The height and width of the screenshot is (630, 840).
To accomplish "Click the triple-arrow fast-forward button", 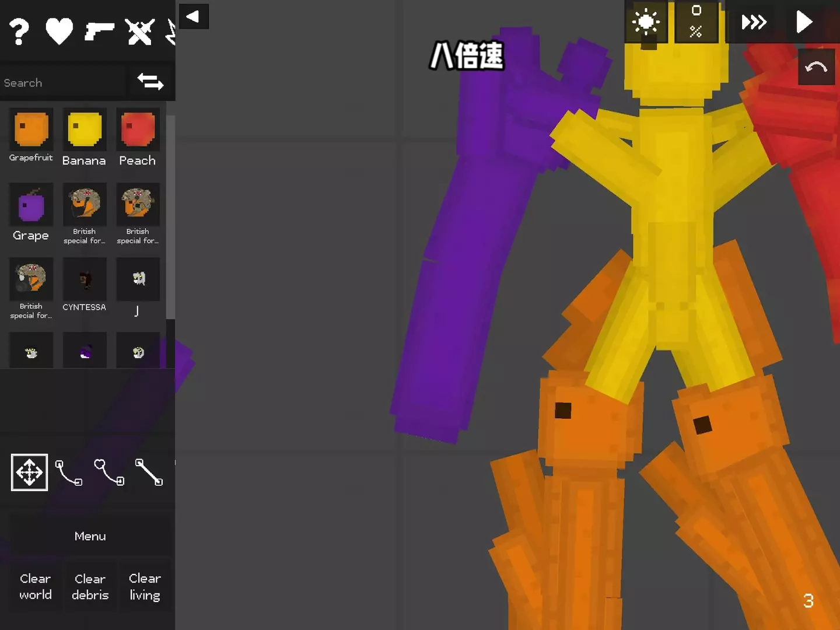I will (754, 22).
